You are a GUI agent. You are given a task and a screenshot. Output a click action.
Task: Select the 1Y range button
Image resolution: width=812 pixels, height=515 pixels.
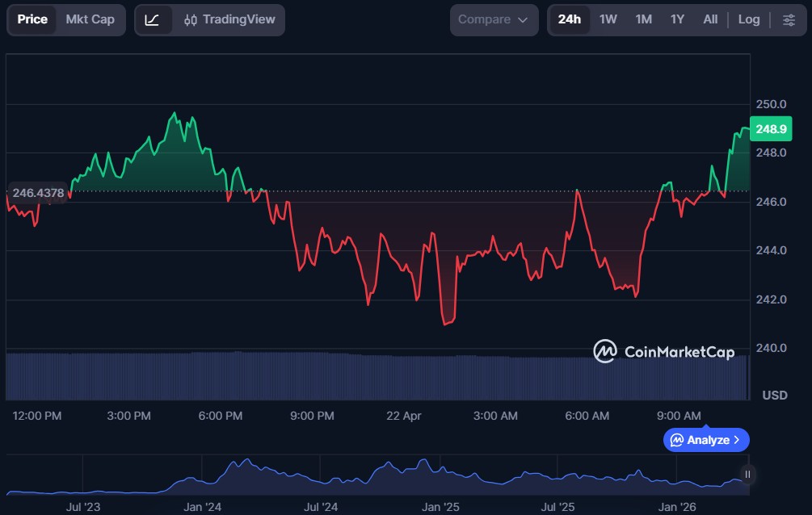tap(677, 19)
